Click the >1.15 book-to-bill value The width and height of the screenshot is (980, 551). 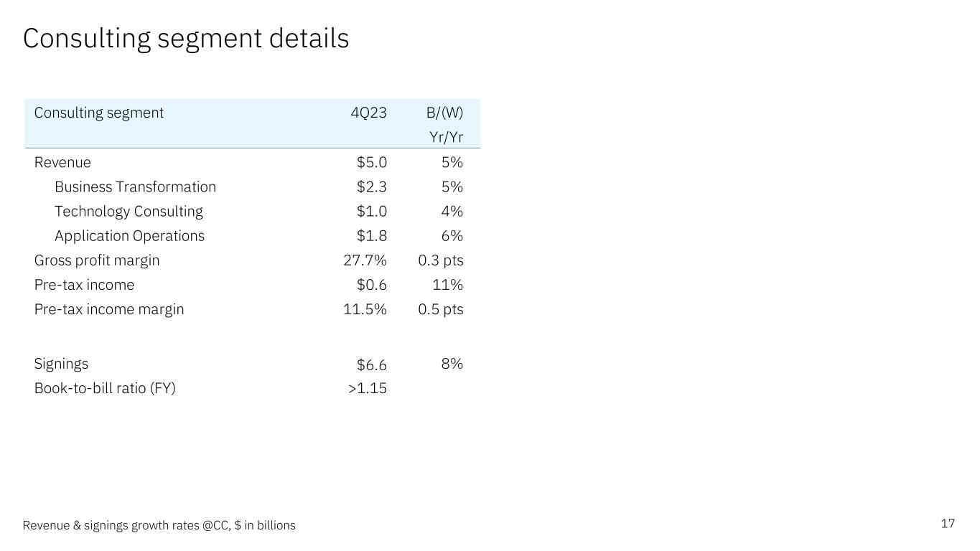[x=367, y=388]
